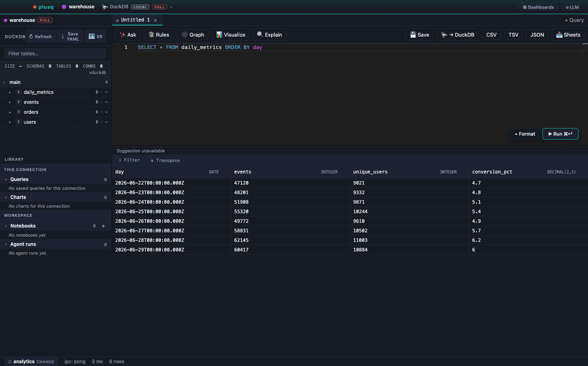Click the results Filter button
The width and height of the screenshot is (588, 366).
click(130, 160)
